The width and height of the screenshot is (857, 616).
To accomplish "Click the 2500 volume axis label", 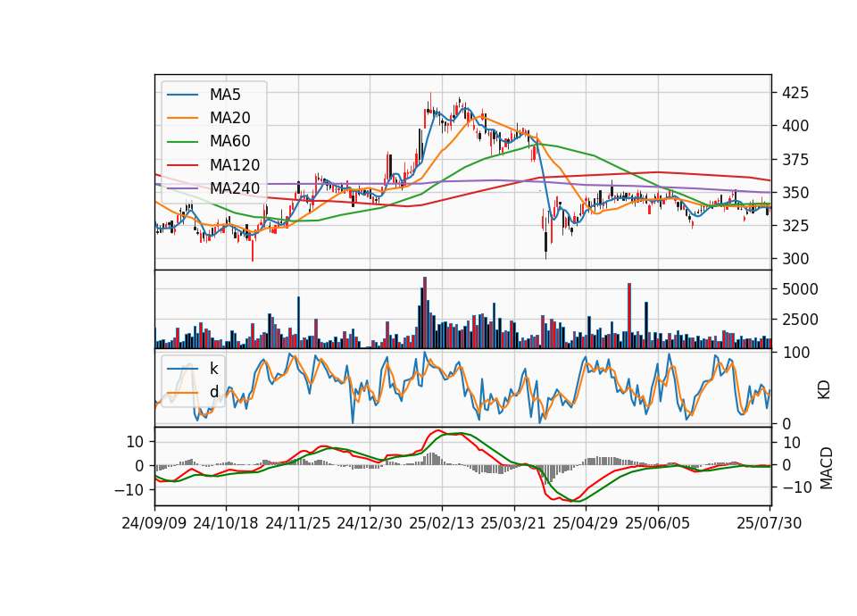I will tap(800, 320).
